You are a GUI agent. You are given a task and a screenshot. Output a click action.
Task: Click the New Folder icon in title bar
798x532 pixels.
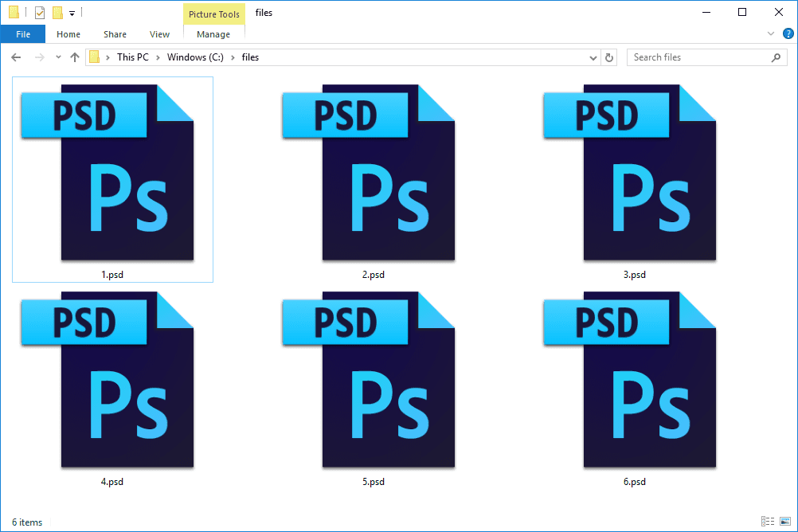(x=57, y=13)
